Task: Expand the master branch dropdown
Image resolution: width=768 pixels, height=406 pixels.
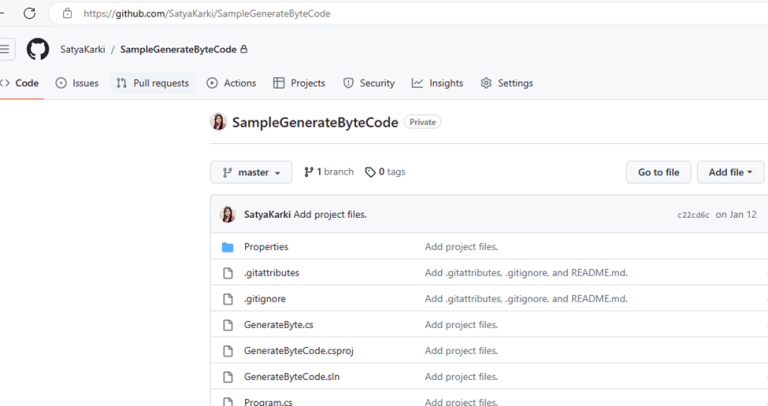Action: [251, 172]
